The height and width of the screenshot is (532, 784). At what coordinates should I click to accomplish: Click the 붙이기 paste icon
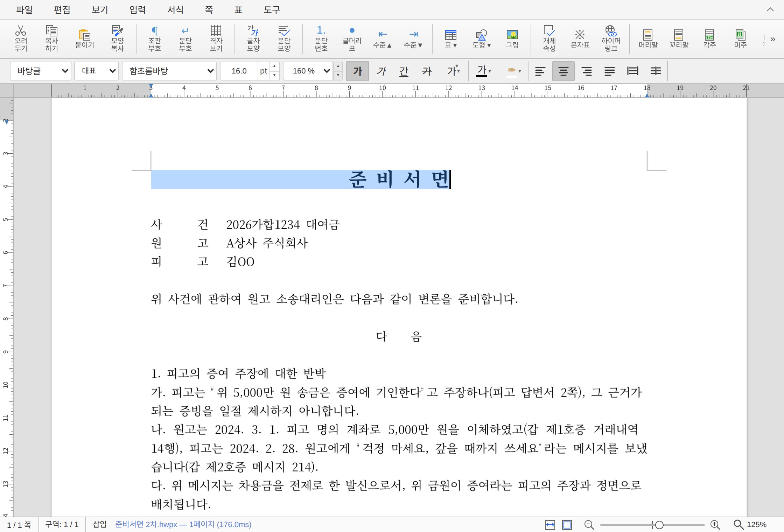tap(84, 38)
